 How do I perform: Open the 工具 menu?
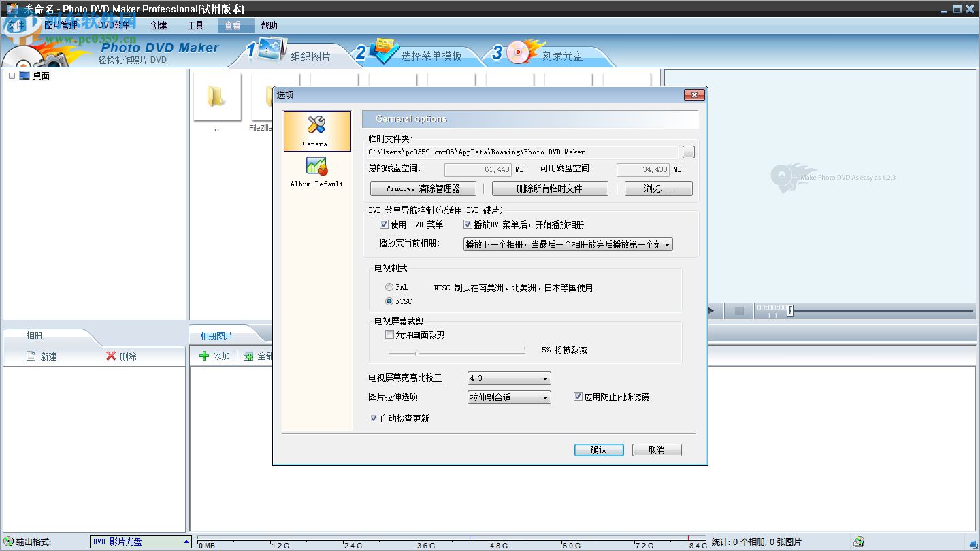pyautogui.click(x=196, y=25)
